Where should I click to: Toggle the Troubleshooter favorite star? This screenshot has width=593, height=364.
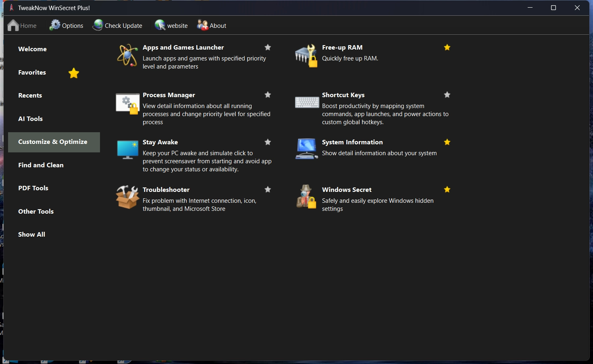point(268,189)
